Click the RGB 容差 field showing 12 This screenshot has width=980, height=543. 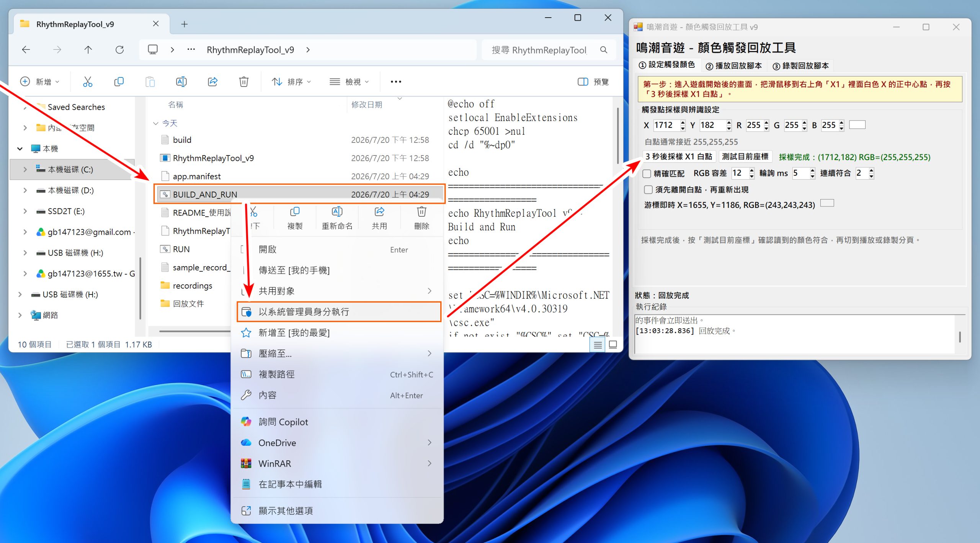[x=740, y=173]
